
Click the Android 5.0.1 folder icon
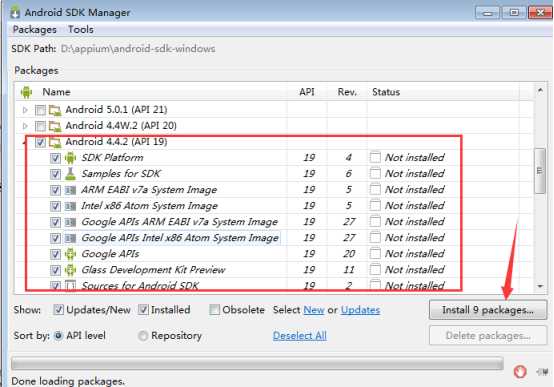(x=55, y=110)
